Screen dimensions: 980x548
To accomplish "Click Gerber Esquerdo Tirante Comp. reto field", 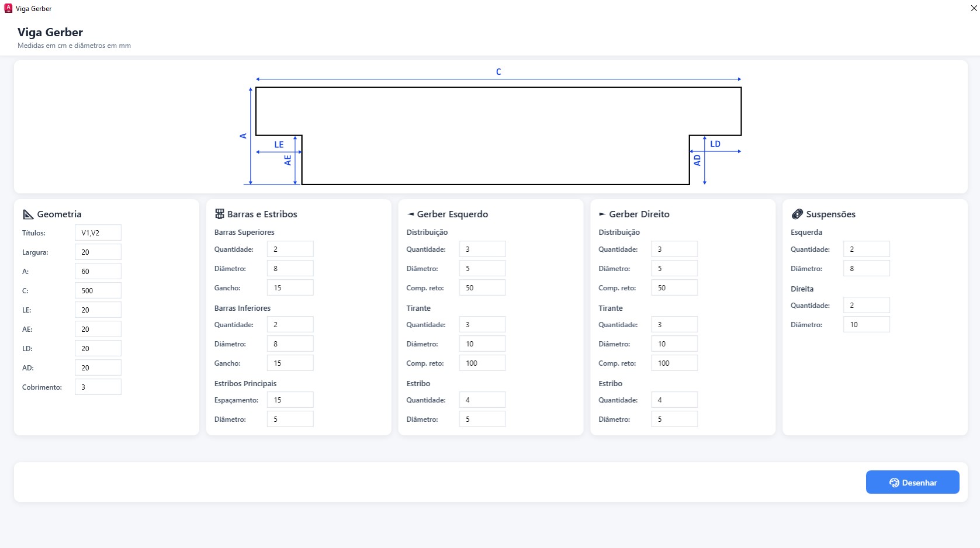I will point(482,363).
